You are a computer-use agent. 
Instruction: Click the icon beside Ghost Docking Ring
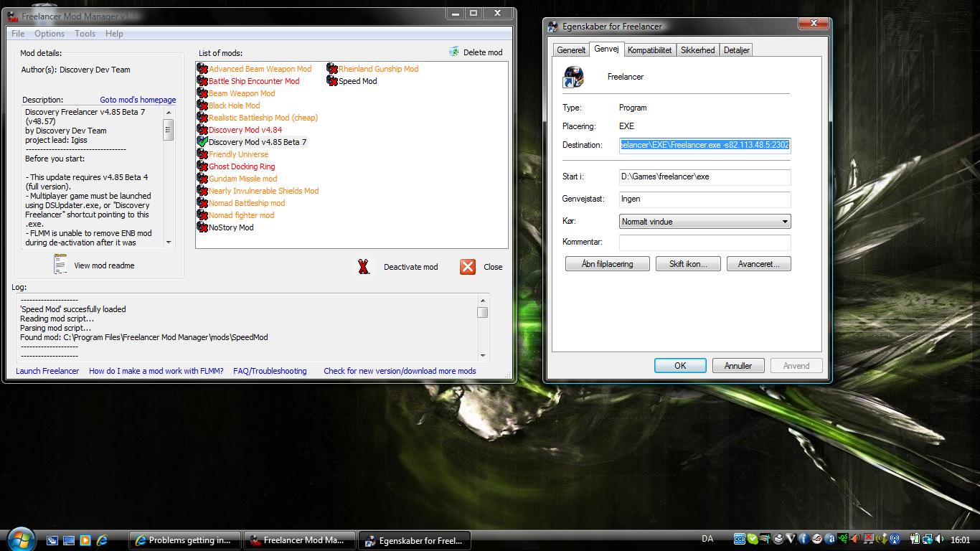[202, 166]
